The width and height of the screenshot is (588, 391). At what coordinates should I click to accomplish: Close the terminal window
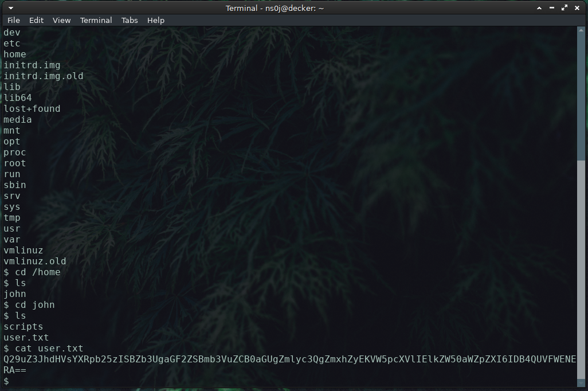[577, 8]
